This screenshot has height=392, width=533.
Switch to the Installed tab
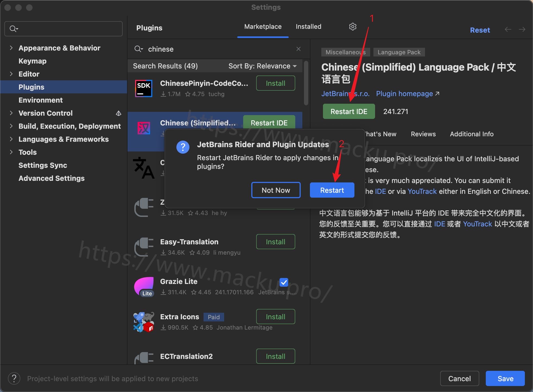[308, 27]
